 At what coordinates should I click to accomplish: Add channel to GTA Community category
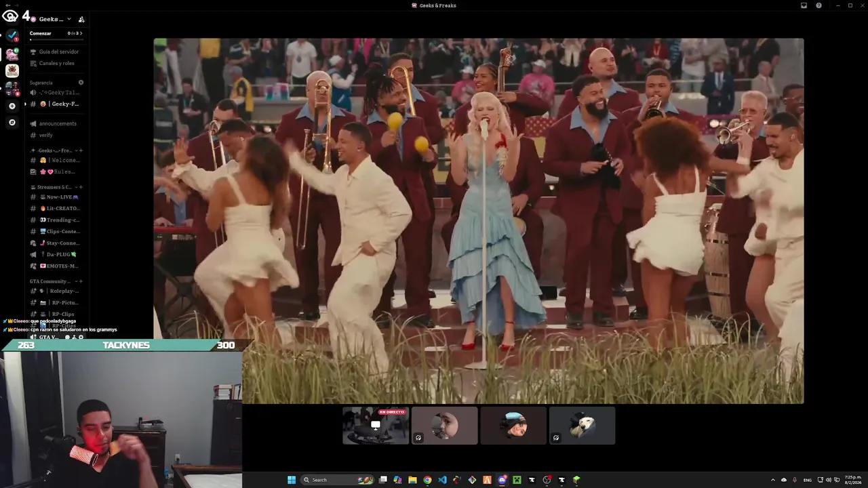click(81, 281)
